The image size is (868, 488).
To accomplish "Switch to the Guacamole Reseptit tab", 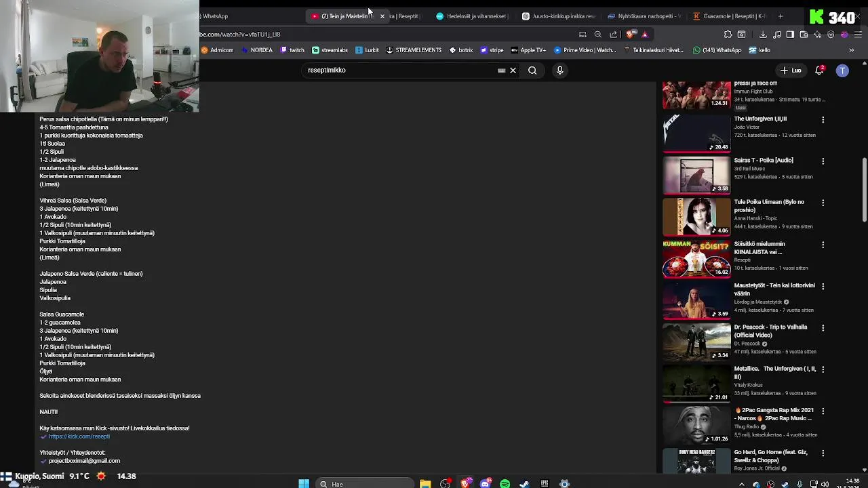I will click(730, 16).
